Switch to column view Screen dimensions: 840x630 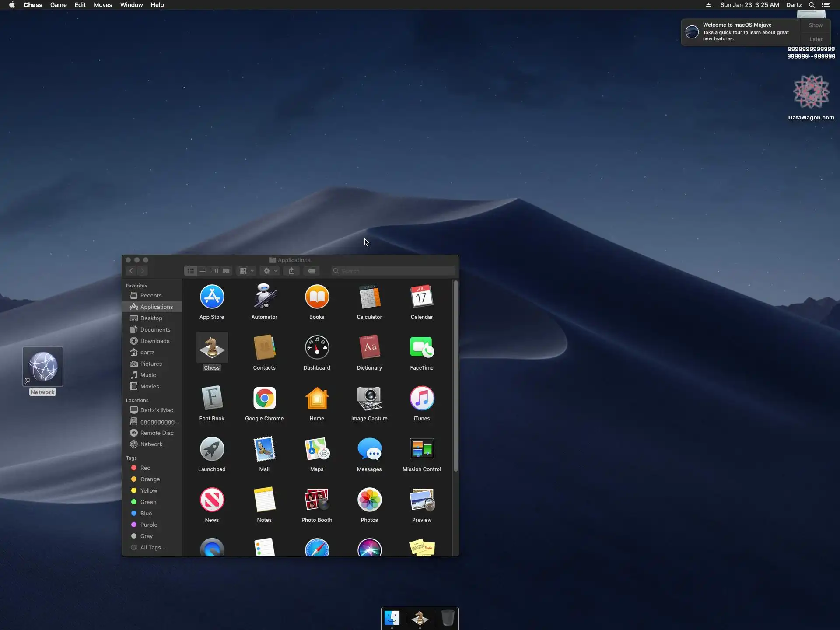click(214, 271)
